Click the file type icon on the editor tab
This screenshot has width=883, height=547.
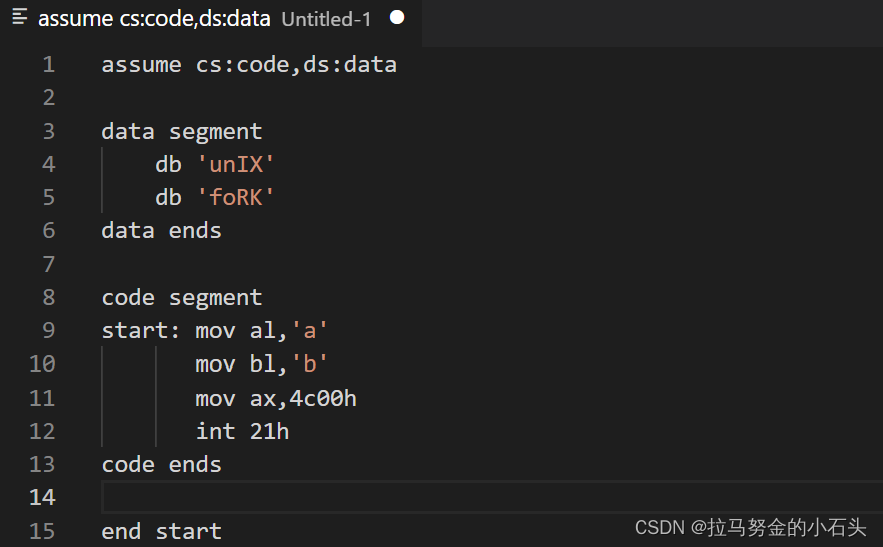pos(20,18)
